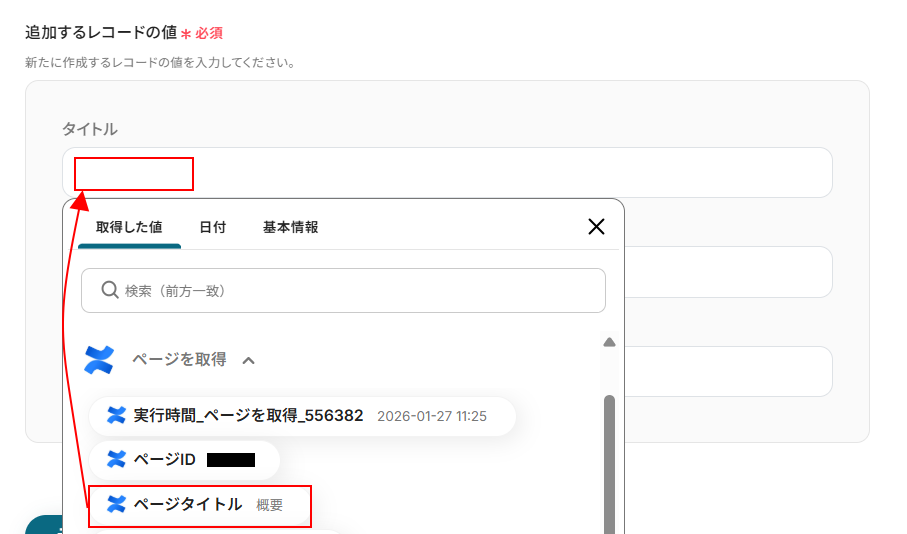Click the second record field below タイトル
This screenshot has width=907, height=534.
click(x=728, y=272)
